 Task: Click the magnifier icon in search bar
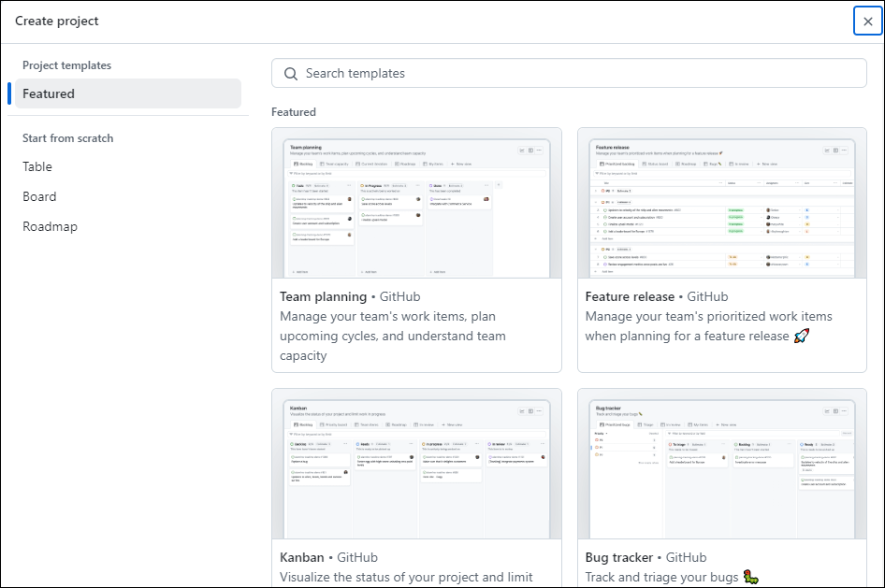[290, 73]
